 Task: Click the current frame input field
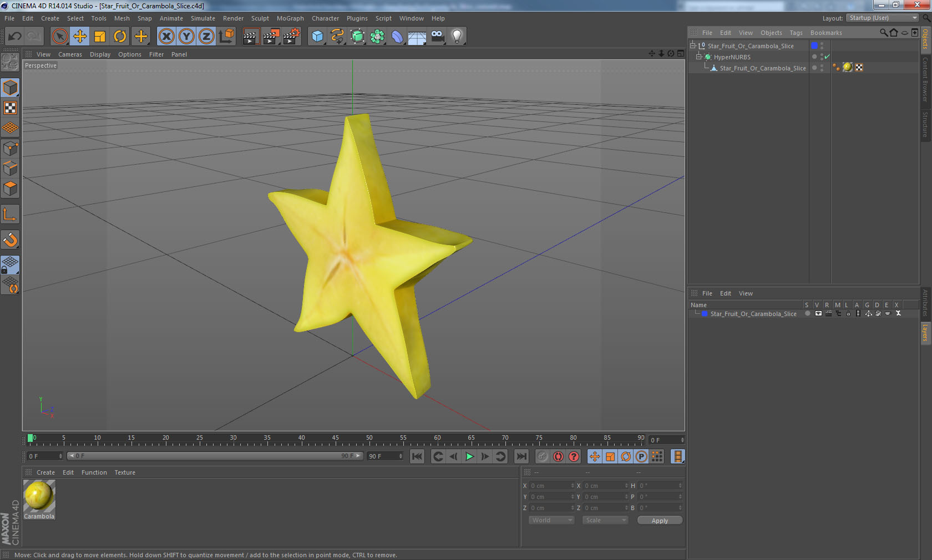(666, 440)
